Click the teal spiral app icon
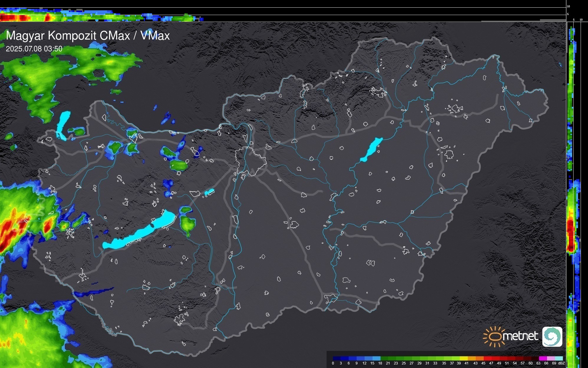Viewport: 588px width, 368px height. [x=552, y=336]
